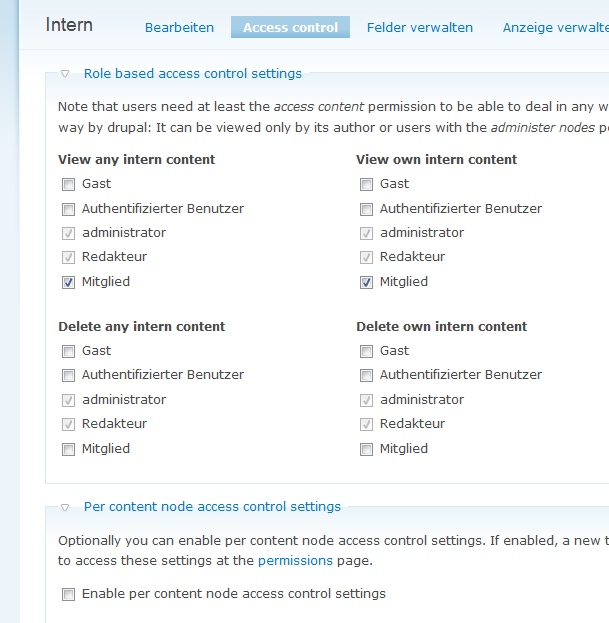Check Authentifizierter Benutzer under View own intern content
The height and width of the screenshot is (623, 609).
coord(366,209)
